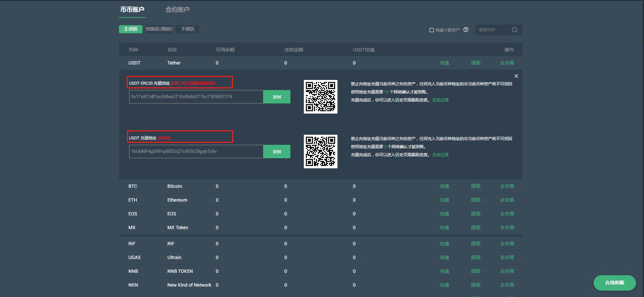The height and width of the screenshot is (297, 644).
Task: Click 去交易 in the BTC row
Action: (507, 186)
